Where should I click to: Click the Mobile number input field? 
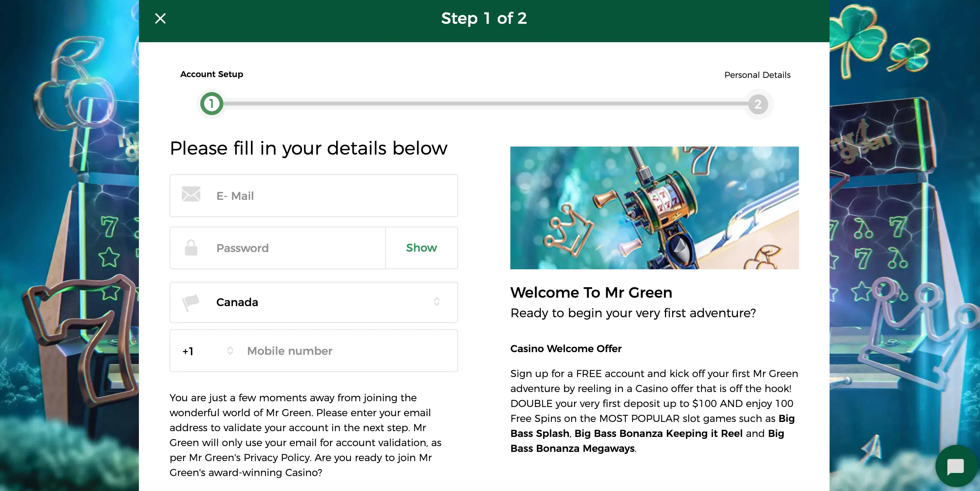(349, 351)
